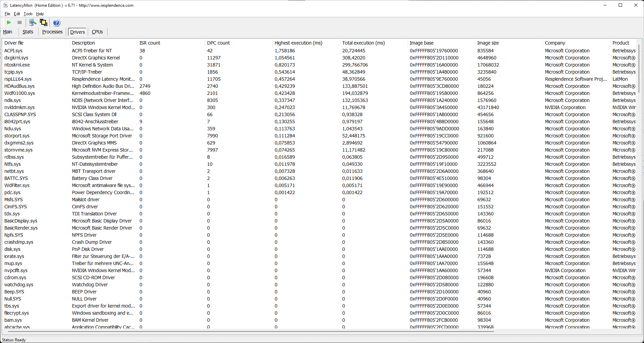Select the nvlddmkm.sys driver entry
The height and width of the screenshot is (343, 644).
(x=19, y=107)
